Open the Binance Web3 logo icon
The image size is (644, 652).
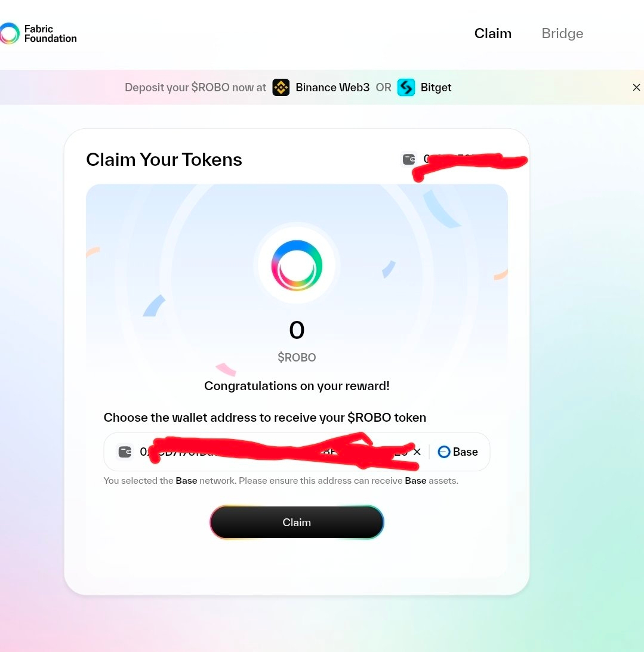click(281, 87)
